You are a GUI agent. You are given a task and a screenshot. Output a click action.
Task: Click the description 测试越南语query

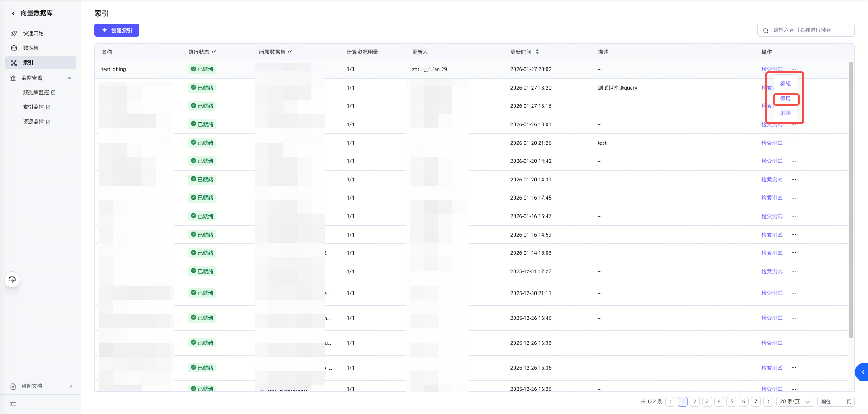pyautogui.click(x=617, y=88)
